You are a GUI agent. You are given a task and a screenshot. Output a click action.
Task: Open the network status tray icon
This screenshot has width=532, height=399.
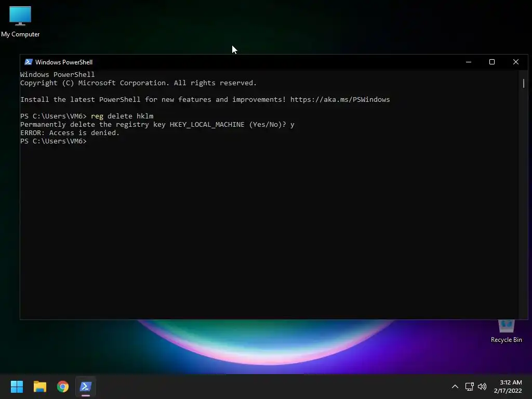[x=469, y=387]
